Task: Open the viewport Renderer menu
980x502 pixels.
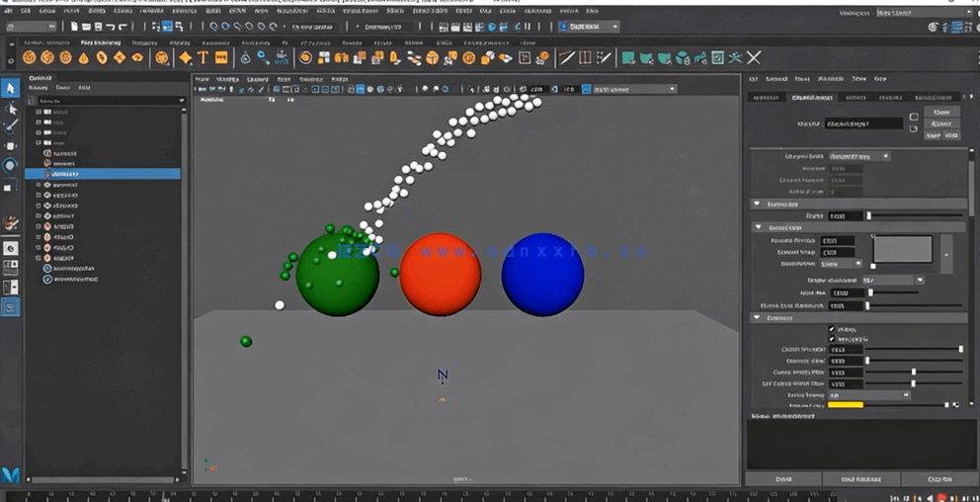Action: pos(310,79)
